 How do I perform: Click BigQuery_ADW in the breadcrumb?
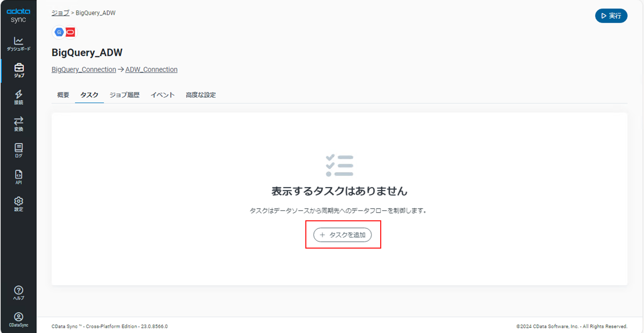(x=96, y=13)
